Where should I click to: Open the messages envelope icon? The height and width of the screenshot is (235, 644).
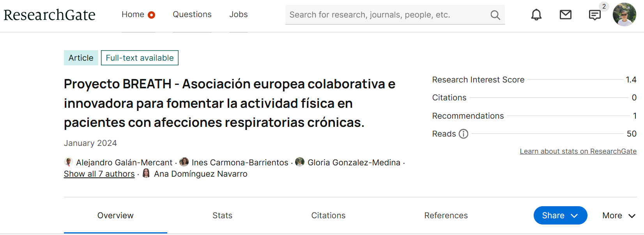pyautogui.click(x=565, y=15)
